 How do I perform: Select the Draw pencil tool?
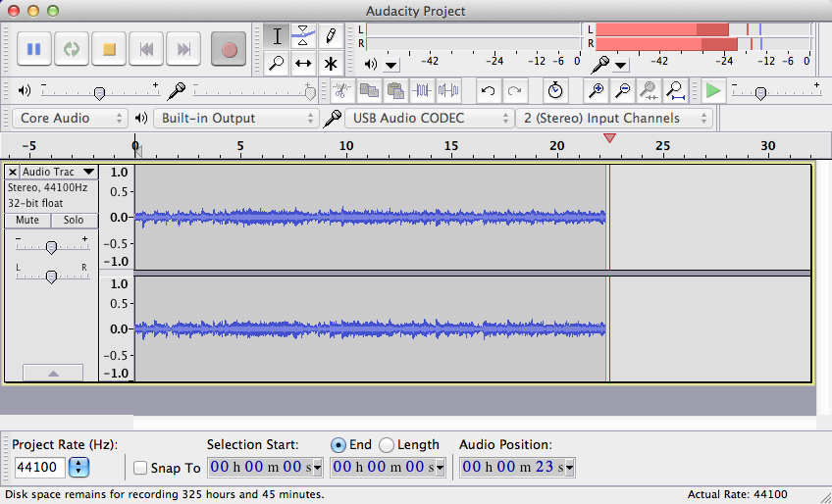point(331,36)
